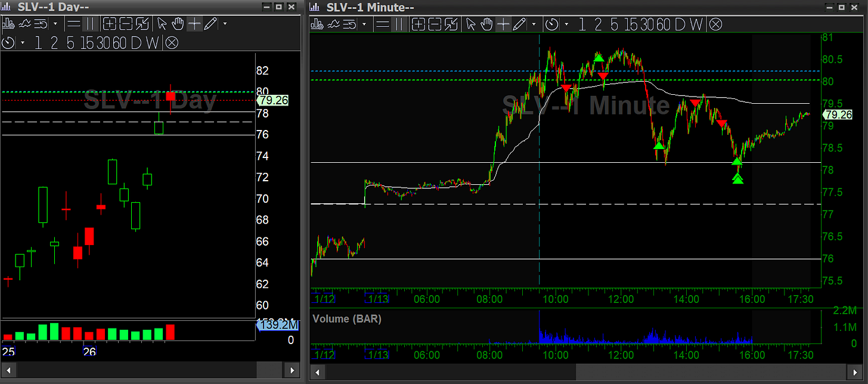Click the "Volume (BAR)" label in 1 Minute window
The image size is (868, 384).
coord(347,319)
